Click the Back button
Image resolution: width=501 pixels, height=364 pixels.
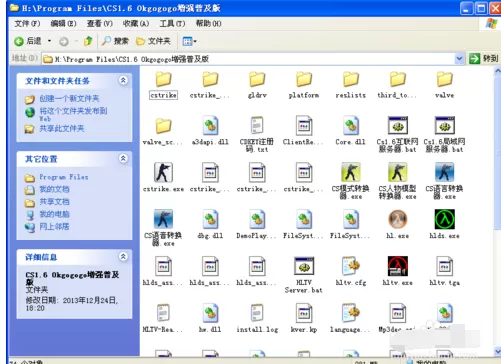(28, 41)
